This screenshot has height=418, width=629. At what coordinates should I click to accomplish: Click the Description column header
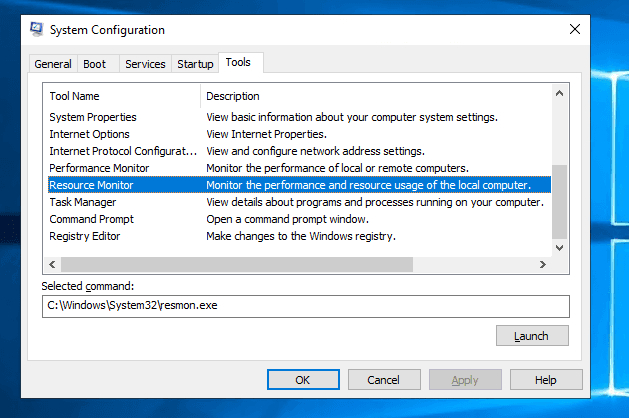[233, 96]
